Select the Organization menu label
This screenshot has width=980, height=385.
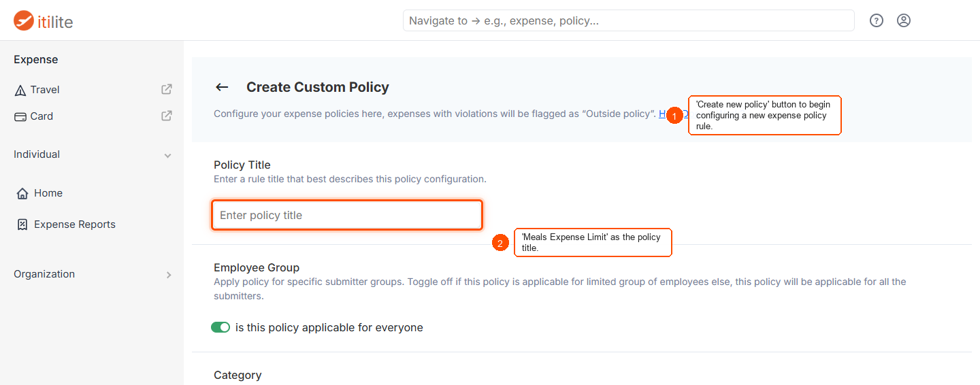(x=44, y=274)
